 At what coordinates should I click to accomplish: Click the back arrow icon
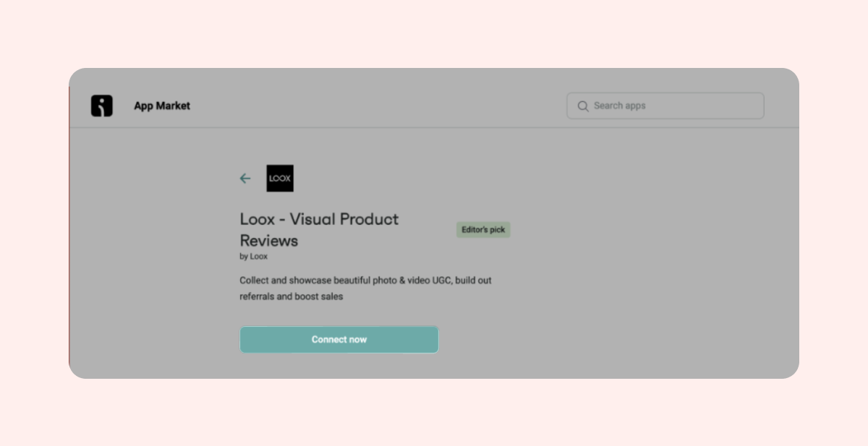tap(245, 179)
